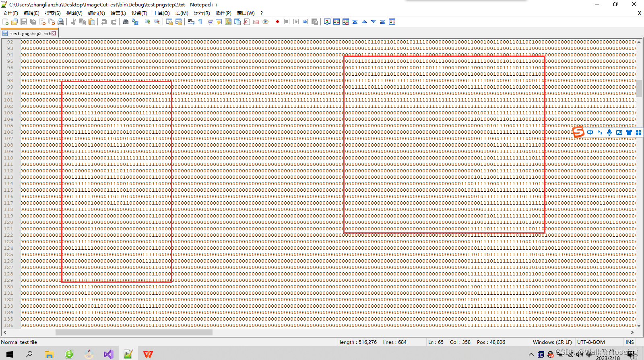Toggle show all characters pilcrow
Viewport: 644px width, 360px height.
200,22
